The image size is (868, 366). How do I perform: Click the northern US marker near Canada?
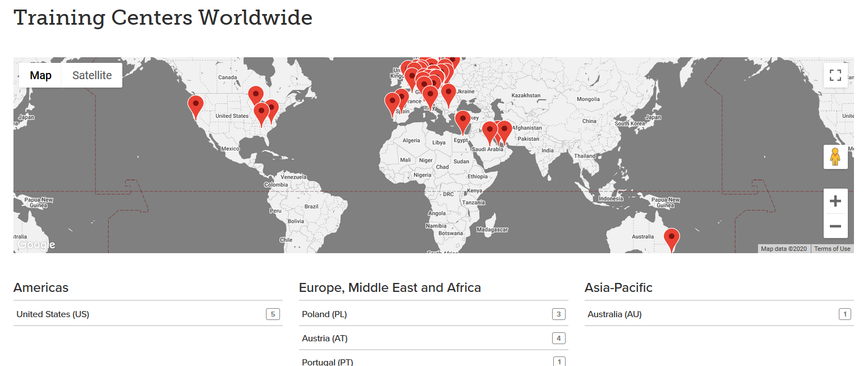[256, 97]
